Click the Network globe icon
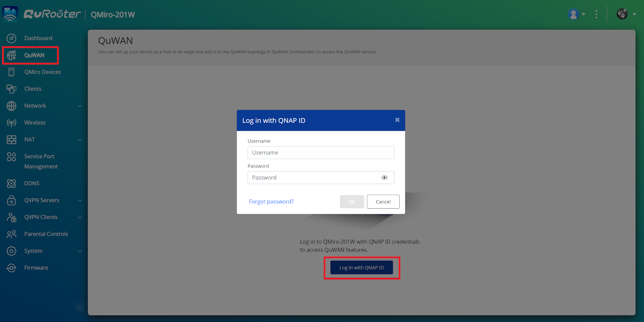This screenshot has height=322, width=644. [11, 106]
